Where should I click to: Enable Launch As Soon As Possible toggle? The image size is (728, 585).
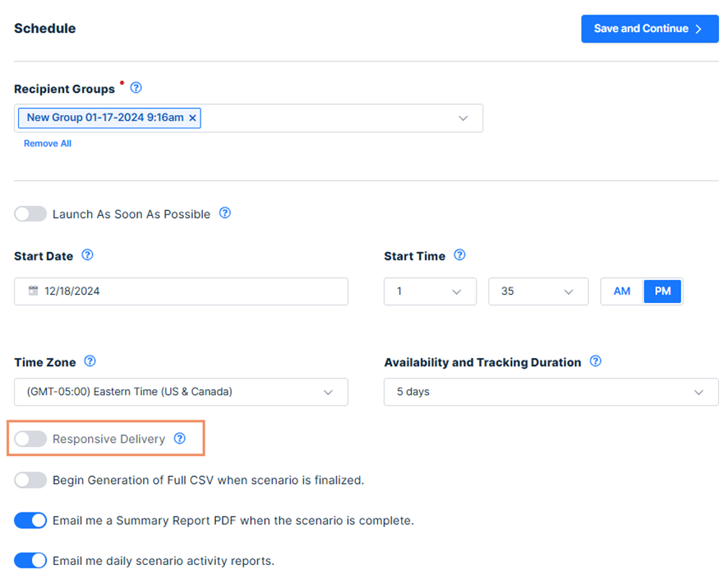(30, 214)
